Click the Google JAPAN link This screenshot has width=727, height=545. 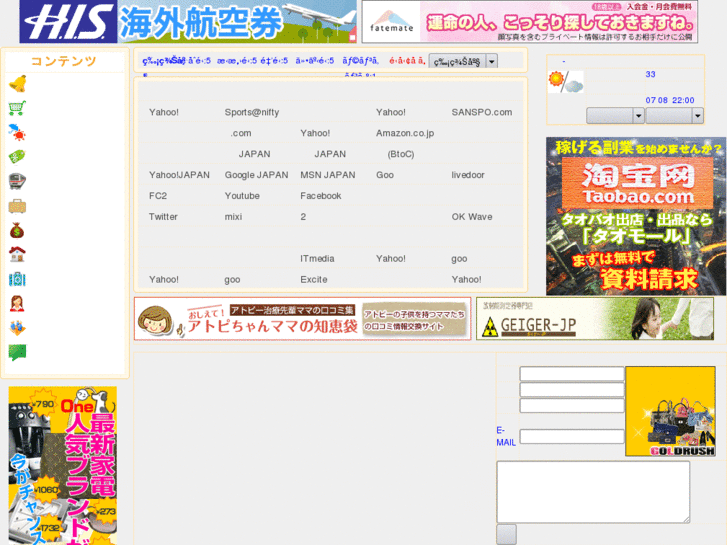[x=256, y=175]
